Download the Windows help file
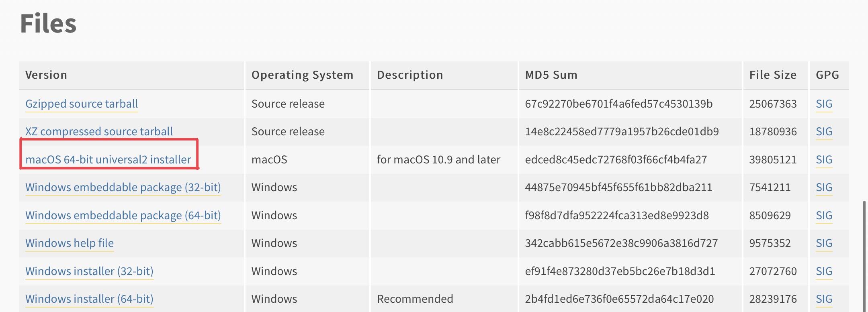The image size is (868, 312). 70,243
